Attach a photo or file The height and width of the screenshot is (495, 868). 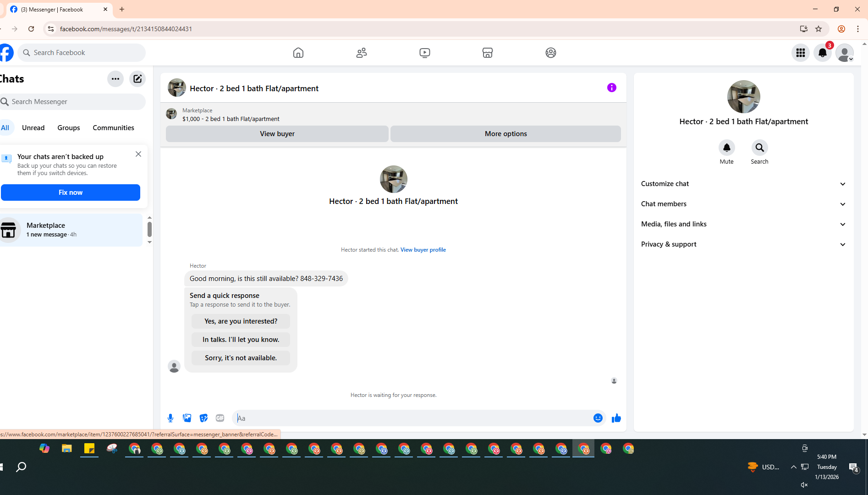point(187,418)
